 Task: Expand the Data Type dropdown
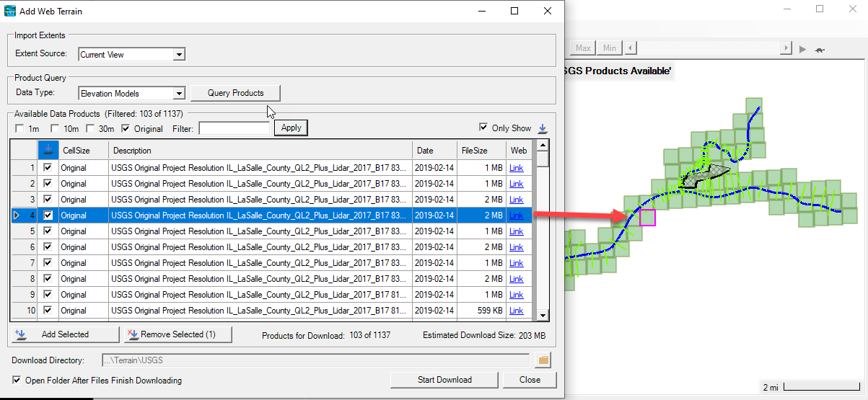point(179,93)
